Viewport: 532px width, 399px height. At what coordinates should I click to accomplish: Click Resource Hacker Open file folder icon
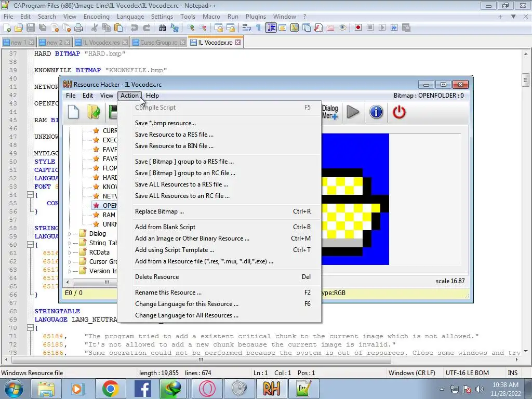click(94, 112)
